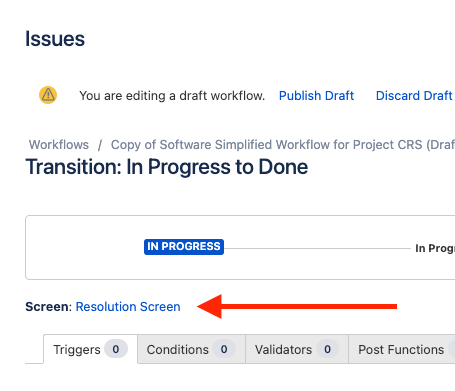The width and height of the screenshot is (455, 391).
Task: Click the draft workflow notice text
Action: [x=172, y=96]
